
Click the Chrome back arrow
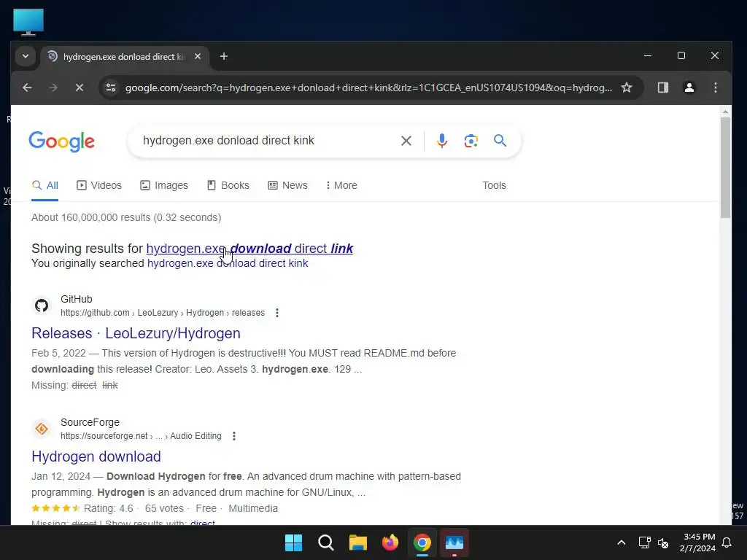(x=27, y=87)
